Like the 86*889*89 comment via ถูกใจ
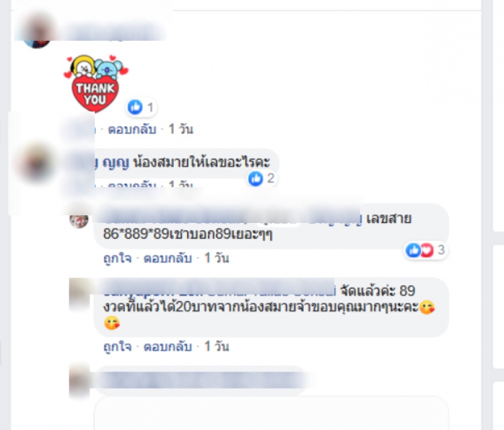Screen dimensions: 504x430 117,258
